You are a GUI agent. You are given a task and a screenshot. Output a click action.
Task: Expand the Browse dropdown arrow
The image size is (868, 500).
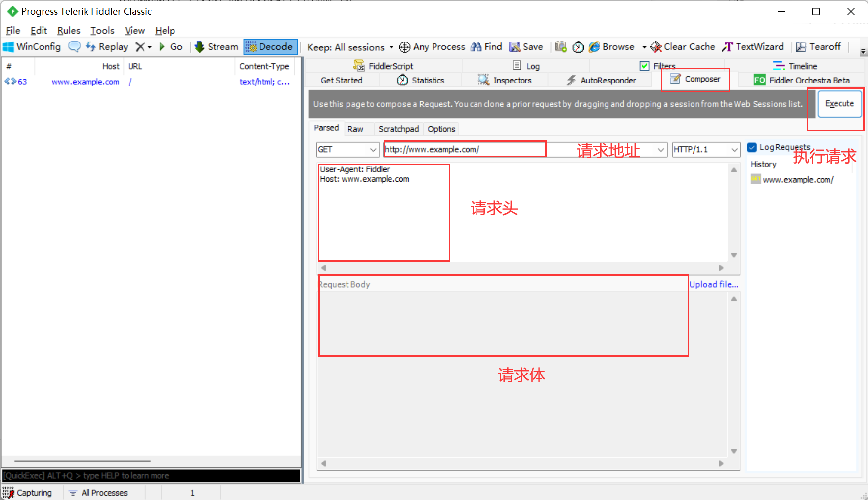(644, 47)
